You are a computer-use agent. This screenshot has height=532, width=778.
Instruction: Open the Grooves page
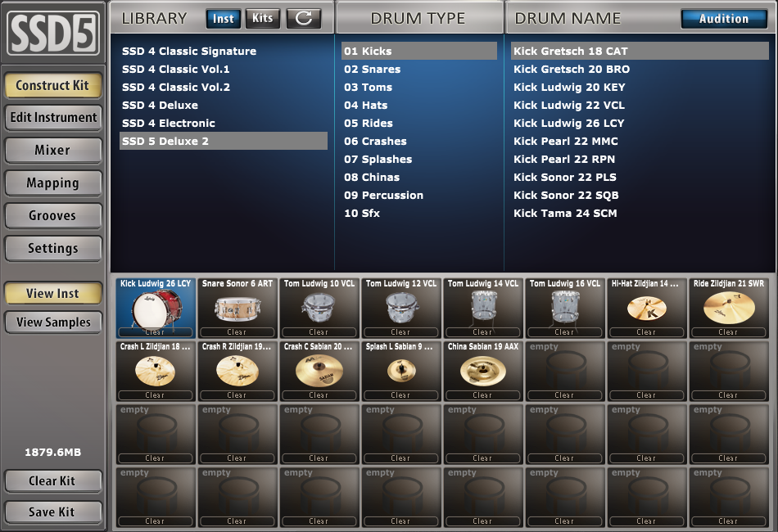pyautogui.click(x=52, y=216)
